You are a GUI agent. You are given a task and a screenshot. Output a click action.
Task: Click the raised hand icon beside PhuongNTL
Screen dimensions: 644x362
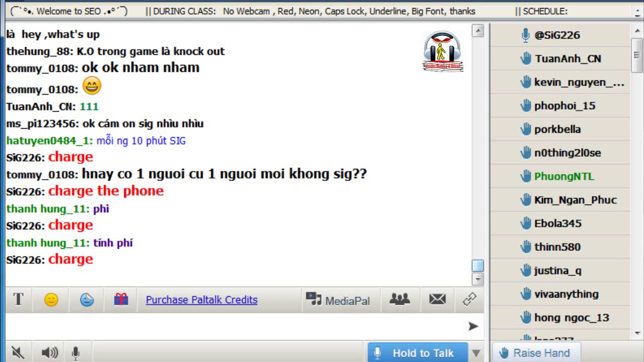(x=526, y=176)
